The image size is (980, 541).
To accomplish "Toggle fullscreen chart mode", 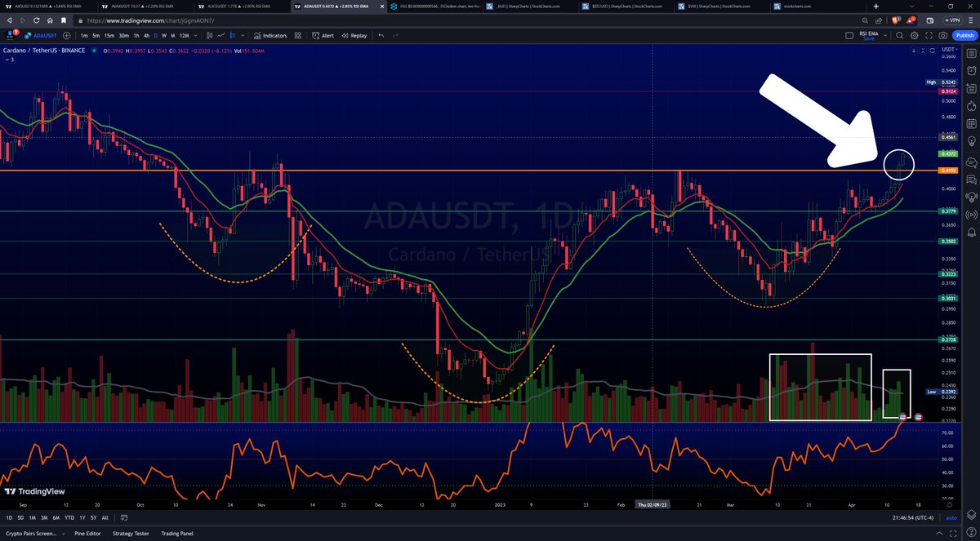I will [x=929, y=35].
